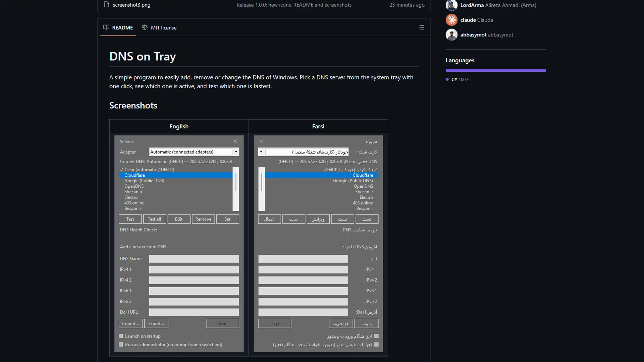The image size is (644, 362).
Task: Close the Servers window in English screenshot
Action: tap(235, 141)
